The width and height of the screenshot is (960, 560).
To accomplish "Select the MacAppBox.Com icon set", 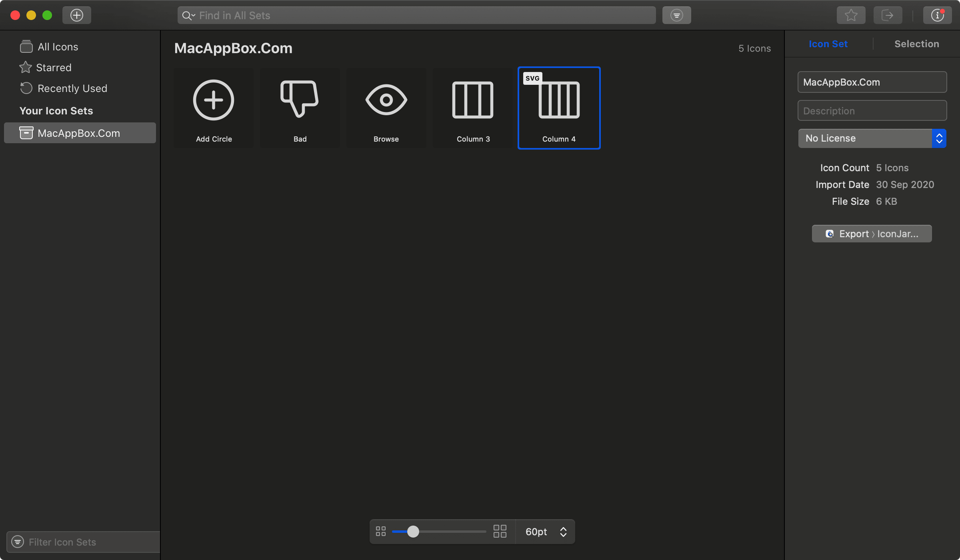I will 80,133.
